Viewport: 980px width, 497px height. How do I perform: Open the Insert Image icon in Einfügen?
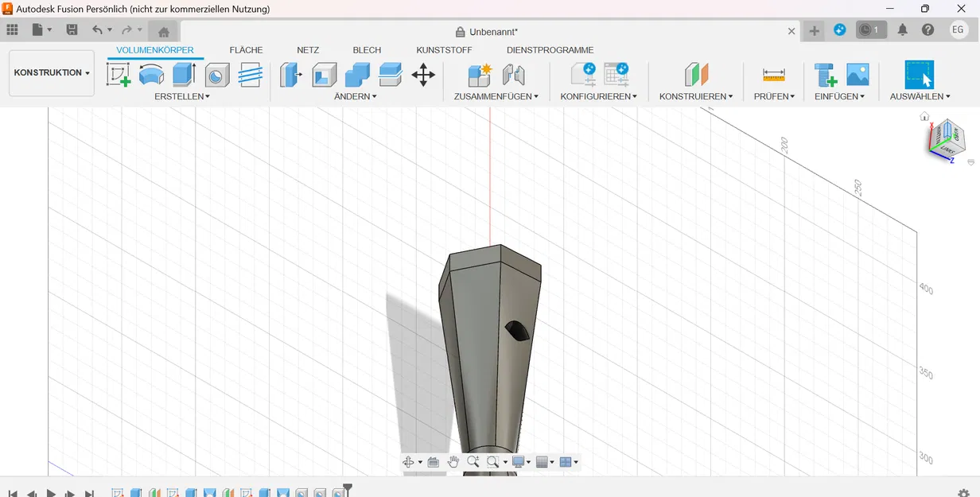pos(857,76)
